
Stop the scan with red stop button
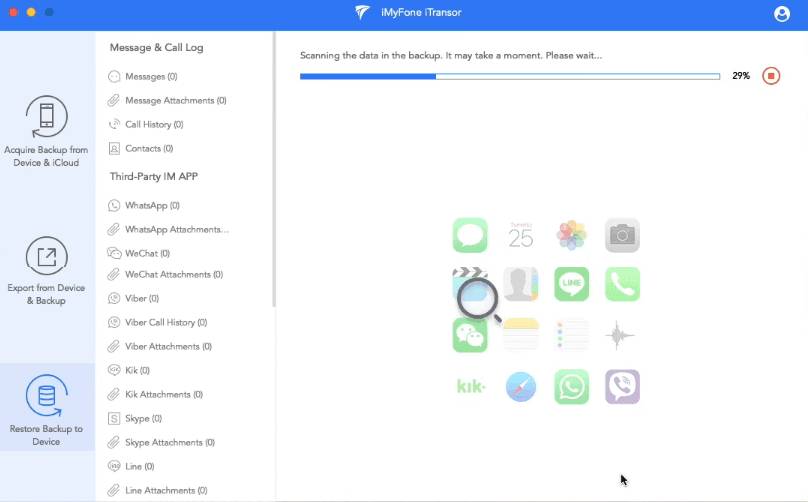[x=771, y=76]
